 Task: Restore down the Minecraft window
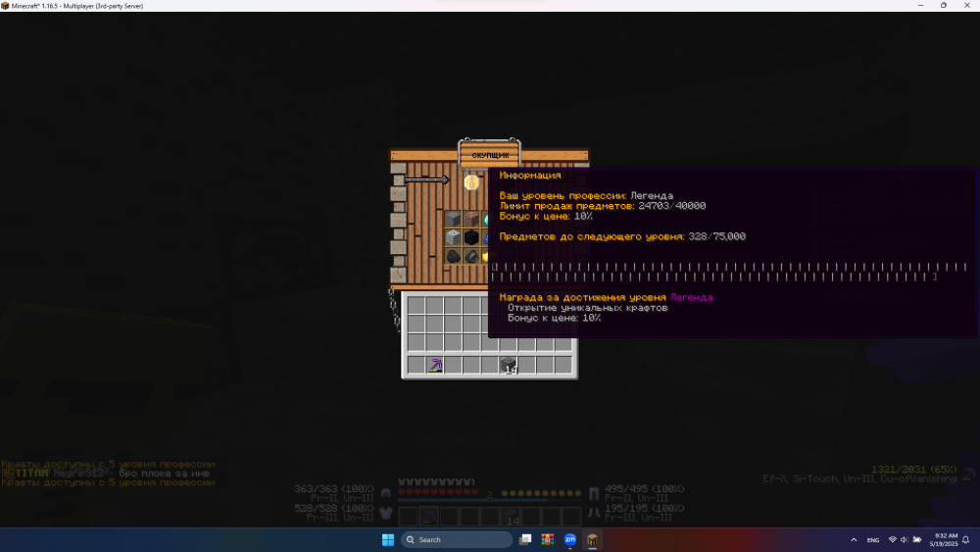tap(944, 6)
